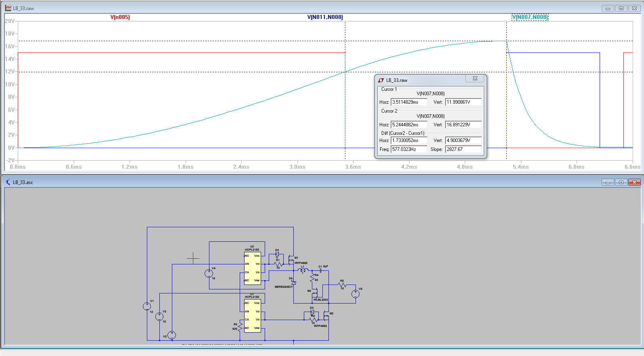Click the Cursor 2 Vert field showing 16.891229V

coord(463,125)
